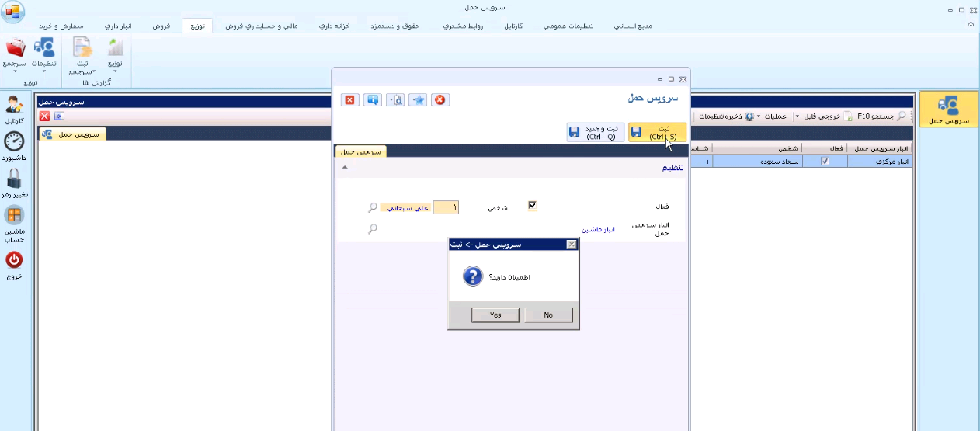The image size is (980, 431).
Task: Switch to the انبار داری ribbon tab
Action: (x=118, y=26)
